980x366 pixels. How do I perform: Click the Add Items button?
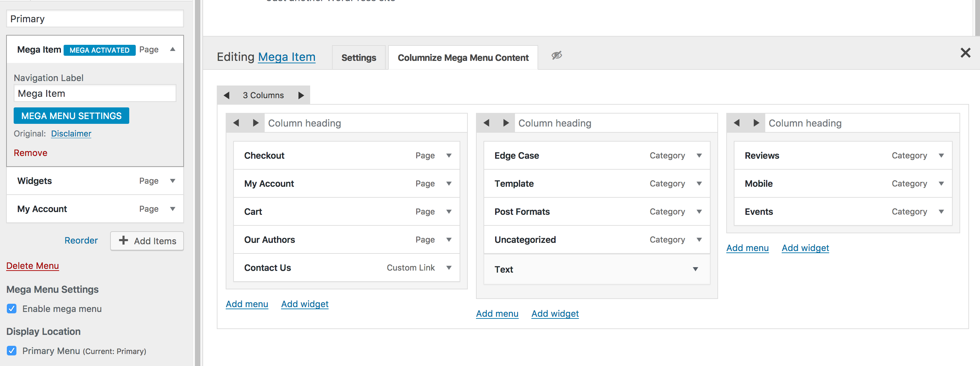click(147, 241)
